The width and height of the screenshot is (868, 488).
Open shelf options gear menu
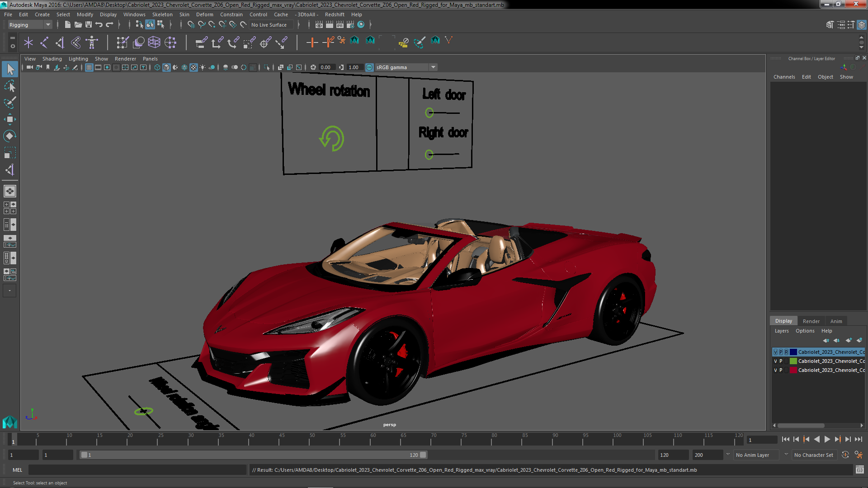pyautogui.click(x=13, y=46)
